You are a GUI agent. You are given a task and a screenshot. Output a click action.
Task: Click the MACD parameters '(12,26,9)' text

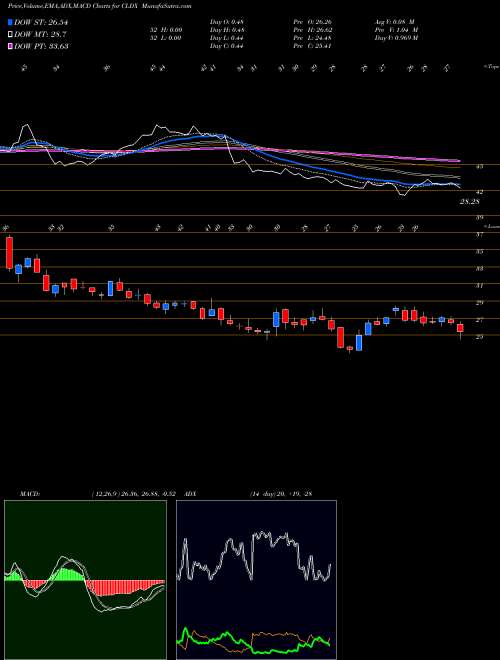coord(105,492)
